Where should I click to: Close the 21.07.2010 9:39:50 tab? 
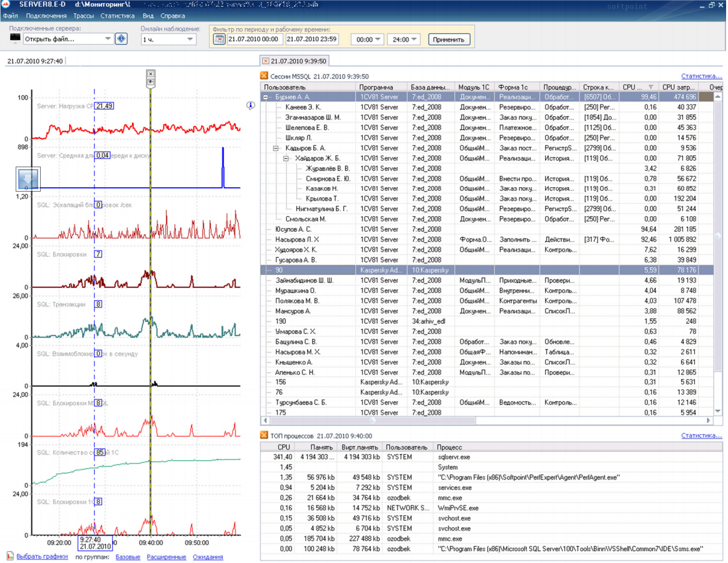pos(266,61)
